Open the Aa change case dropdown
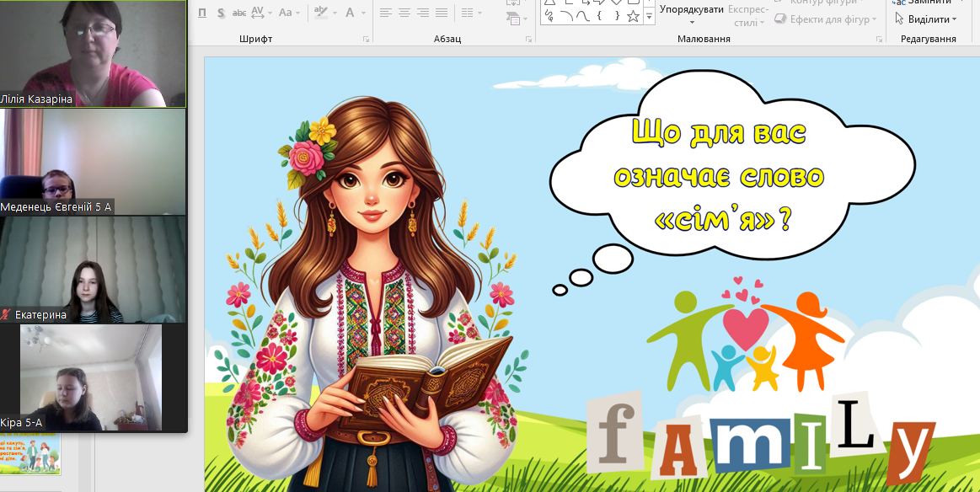The width and height of the screenshot is (980, 492). [289, 13]
